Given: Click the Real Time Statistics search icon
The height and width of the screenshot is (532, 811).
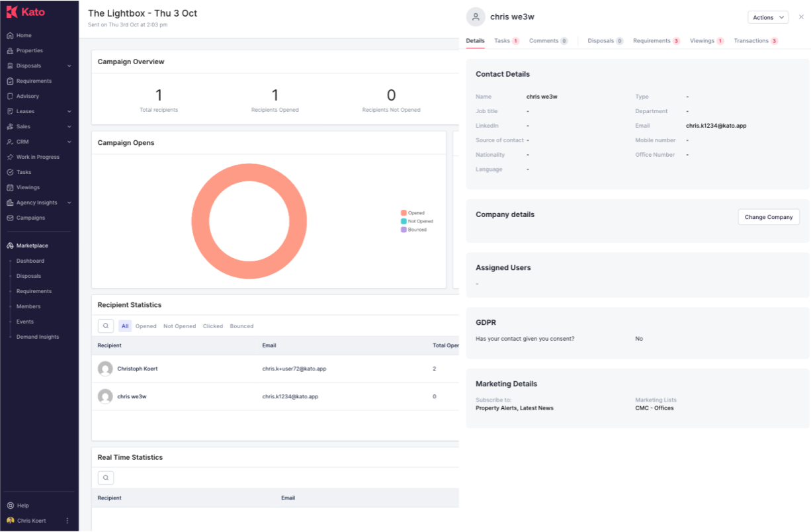Looking at the screenshot, I should [106, 478].
